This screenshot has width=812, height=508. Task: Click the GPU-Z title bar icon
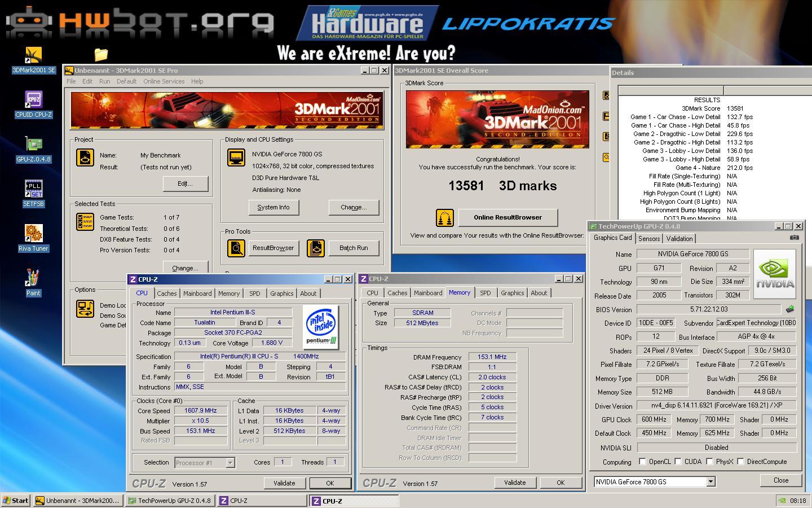(593, 226)
